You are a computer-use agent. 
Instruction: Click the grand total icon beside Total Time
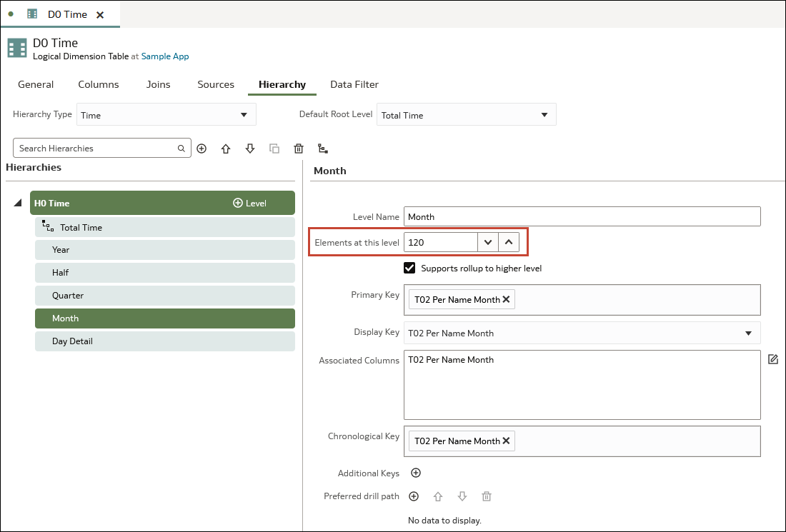(48, 226)
